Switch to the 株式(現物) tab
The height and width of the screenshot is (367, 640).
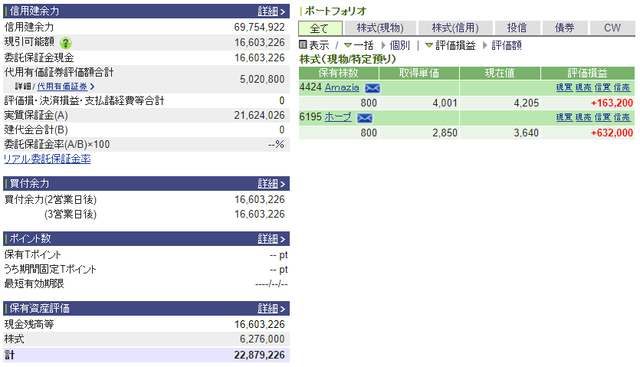coord(380,28)
